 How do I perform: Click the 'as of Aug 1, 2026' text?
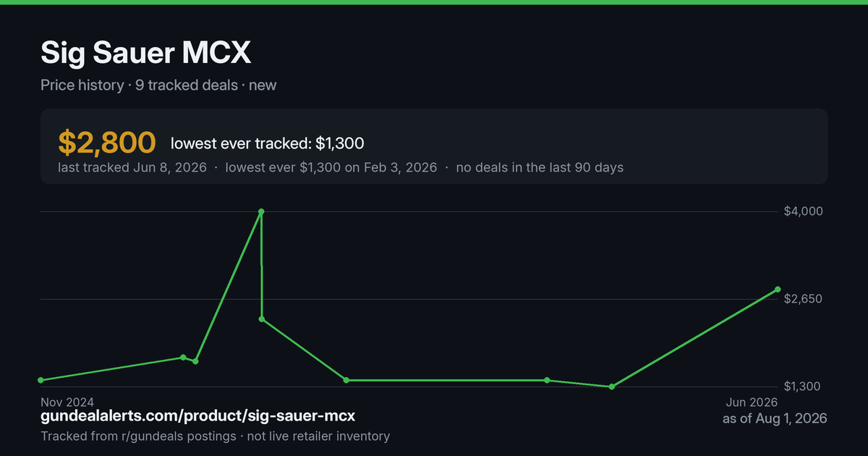click(x=775, y=418)
